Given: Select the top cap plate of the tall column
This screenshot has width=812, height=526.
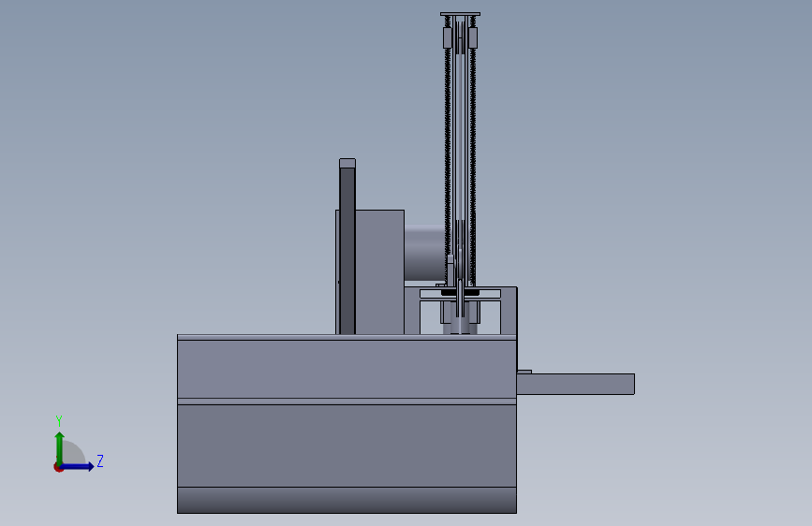Looking at the screenshot, I should point(461,14).
